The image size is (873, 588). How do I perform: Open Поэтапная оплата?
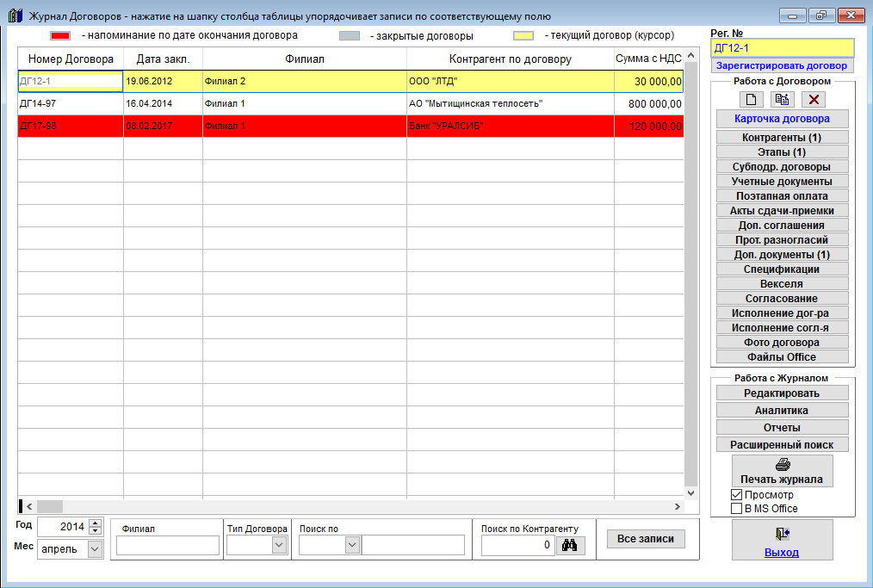click(x=783, y=195)
